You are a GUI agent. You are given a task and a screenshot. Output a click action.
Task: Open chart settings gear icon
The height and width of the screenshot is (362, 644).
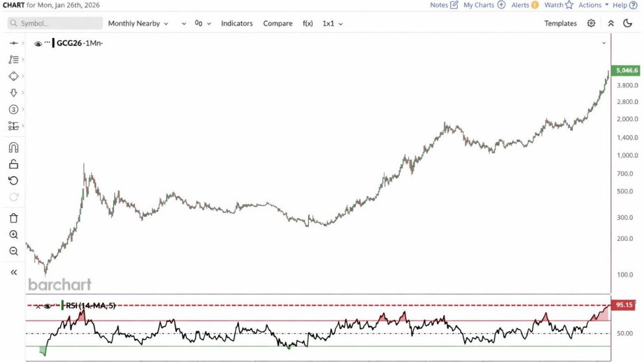[x=591, y=23]
